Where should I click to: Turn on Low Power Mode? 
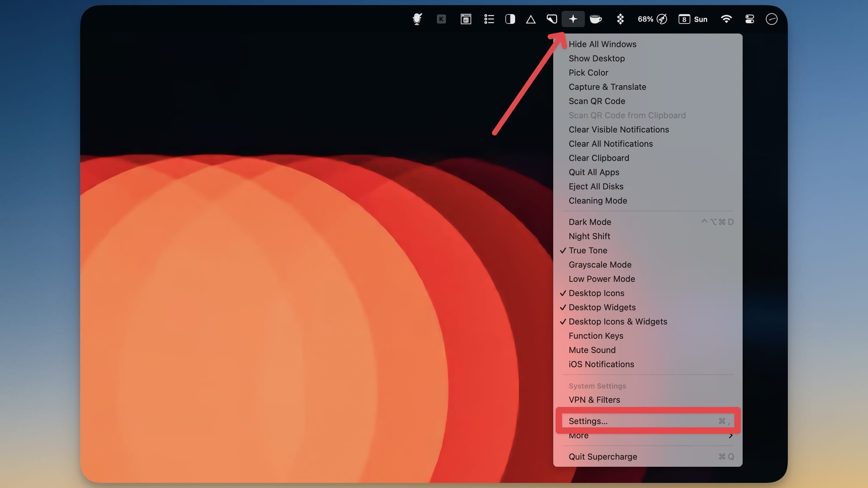pyautogui.click(x=648, y=279)
